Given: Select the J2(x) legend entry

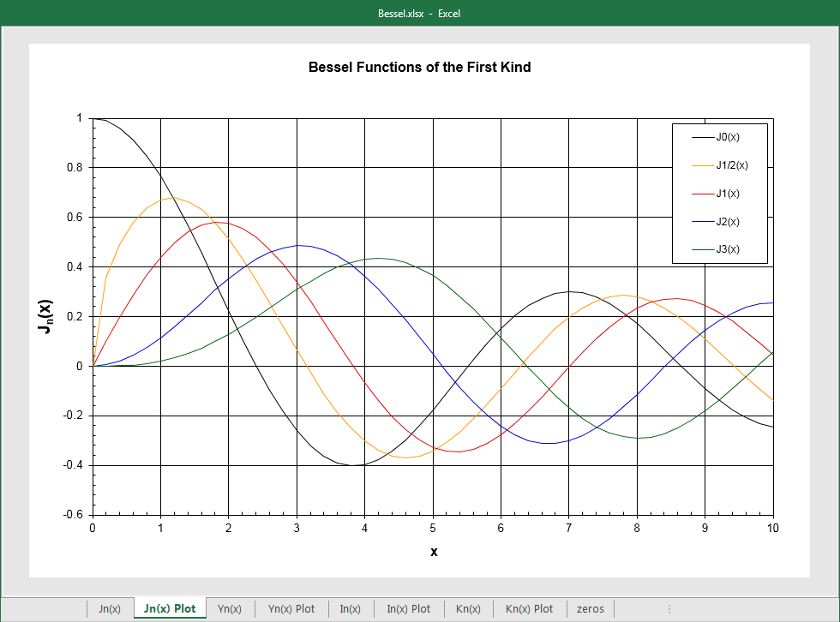Looking at the screenshot, I should pyautogui.click(x=727, y=221).
